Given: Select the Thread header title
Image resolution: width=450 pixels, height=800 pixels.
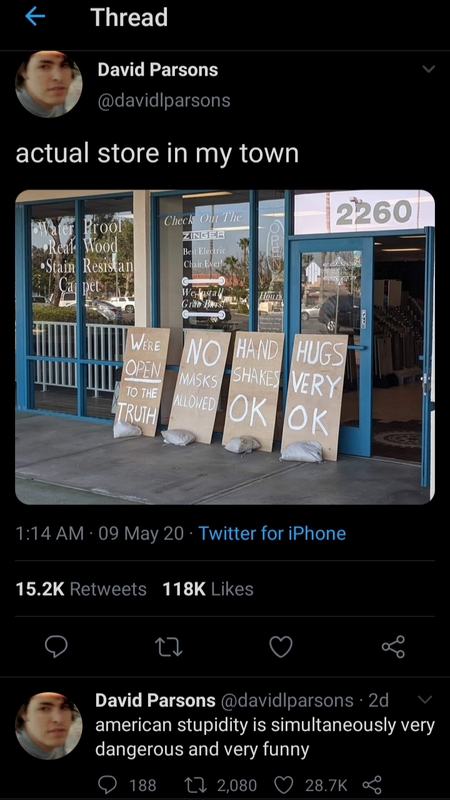Looking at the screenshot, I should [129, 17].
